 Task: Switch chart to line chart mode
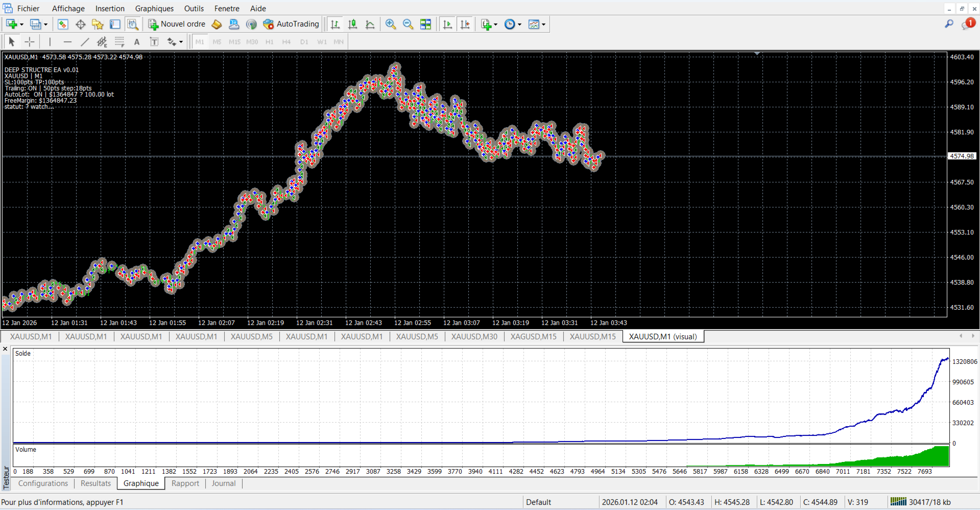pos(370,24)
